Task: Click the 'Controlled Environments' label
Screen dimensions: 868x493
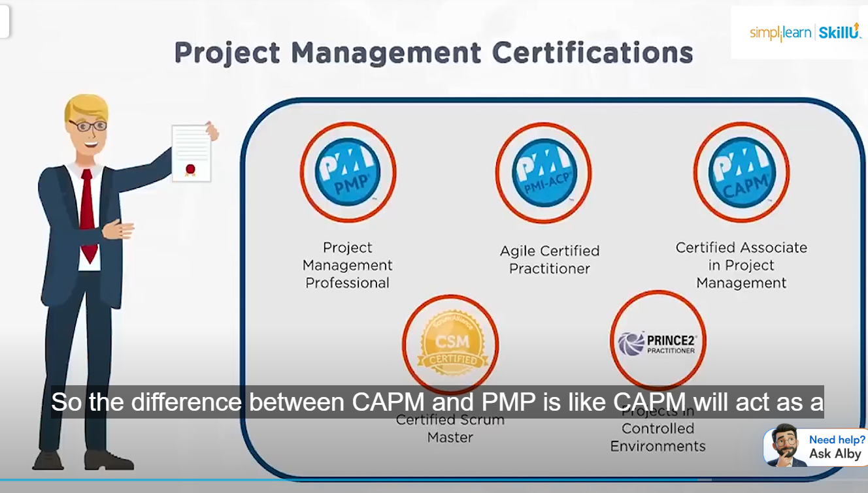Action: click(658, 437)
